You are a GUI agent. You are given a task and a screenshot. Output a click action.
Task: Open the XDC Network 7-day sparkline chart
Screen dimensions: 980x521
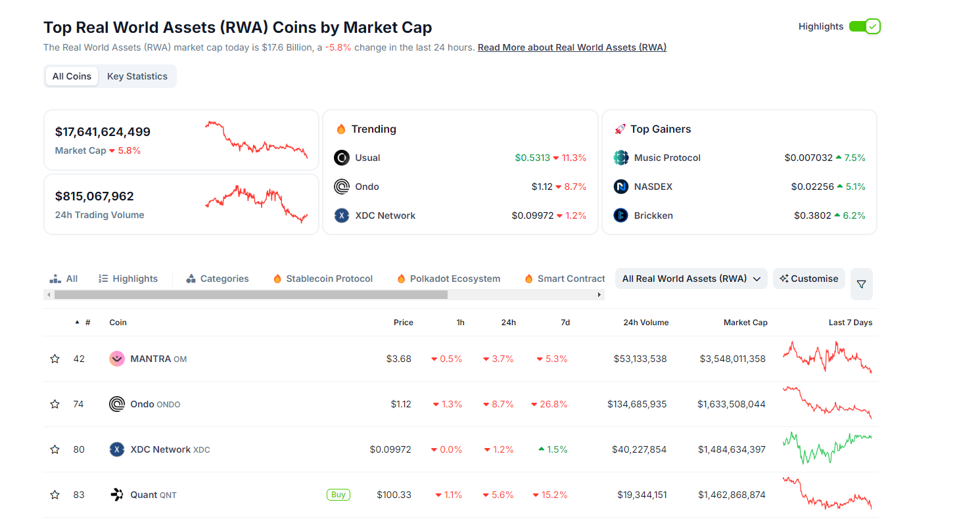pyautogui.click(x=827, y=449)
